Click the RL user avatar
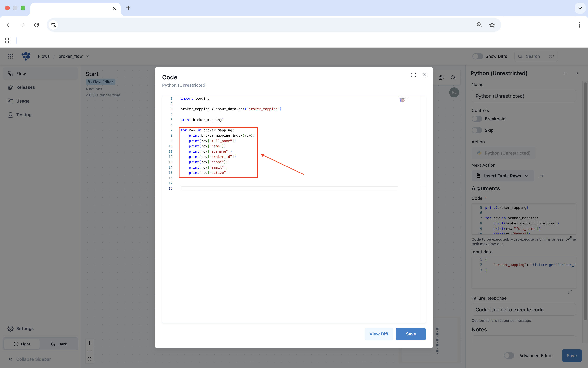 (454, 92)
